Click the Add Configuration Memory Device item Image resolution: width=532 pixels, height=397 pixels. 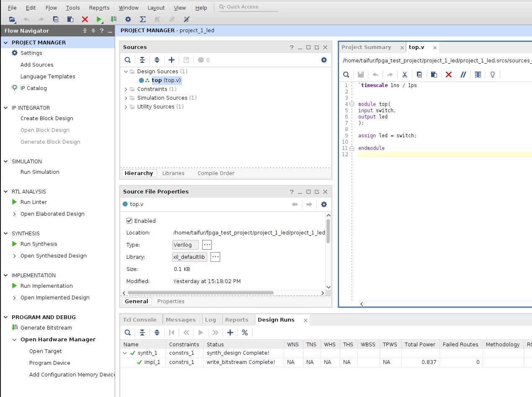72,374
